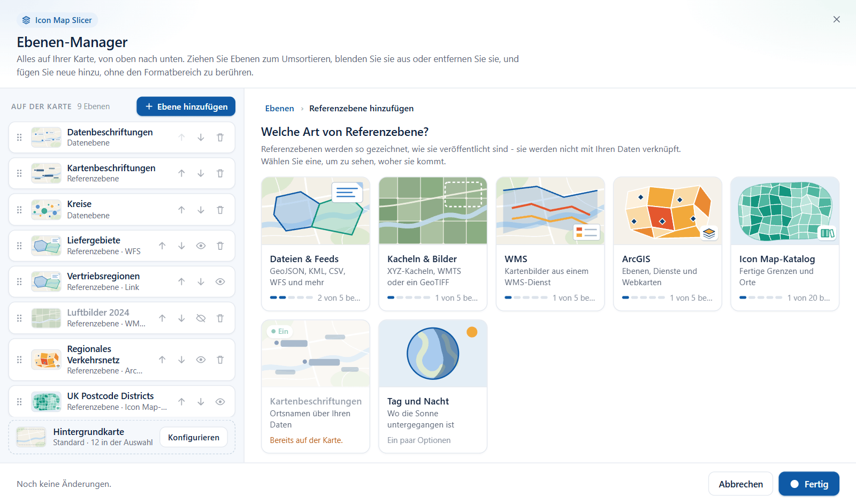Choose the Kacheln & Bilder card
The width and height of the screenshot is (856, 504).
click(433, 244)
